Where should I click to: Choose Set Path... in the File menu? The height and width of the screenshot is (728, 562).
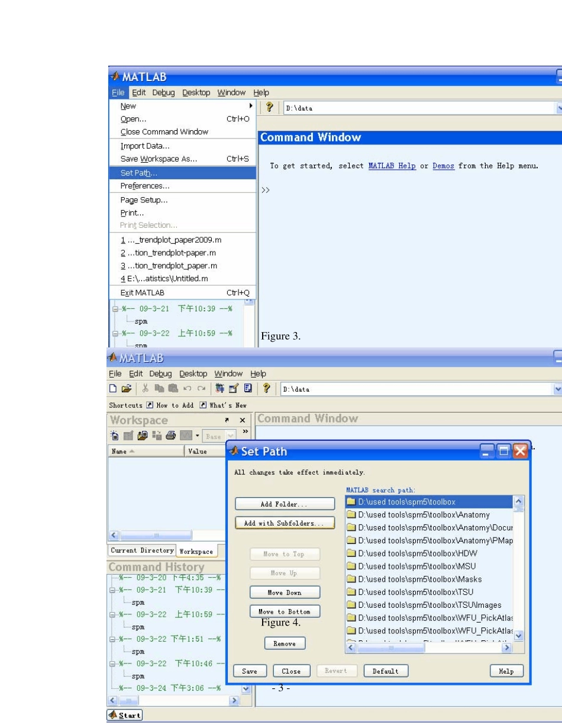pos(182,173)
